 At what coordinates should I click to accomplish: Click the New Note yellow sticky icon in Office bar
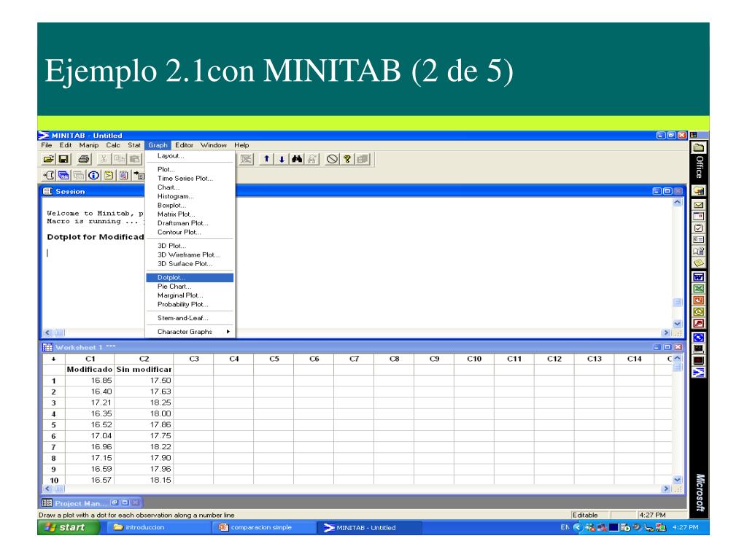tap(698, 262)
